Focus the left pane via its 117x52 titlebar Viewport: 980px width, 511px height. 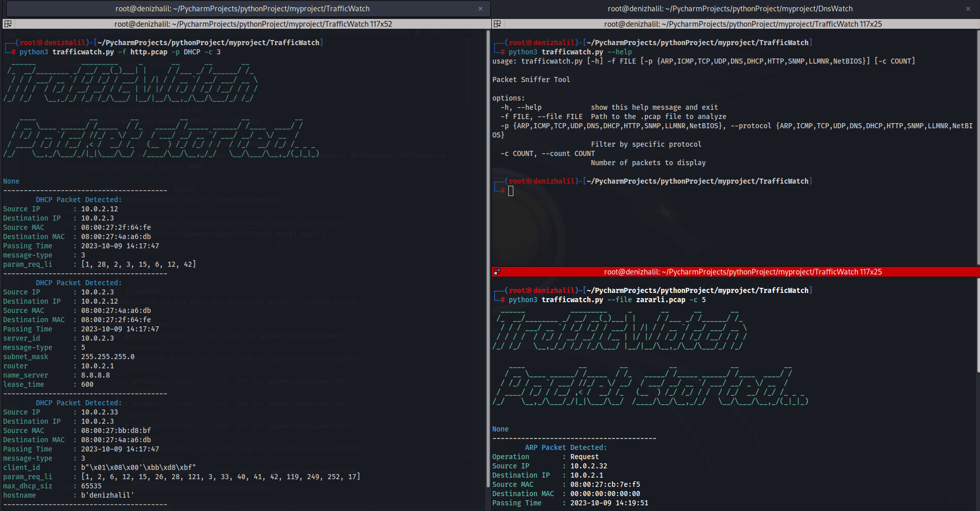point(253,24)
